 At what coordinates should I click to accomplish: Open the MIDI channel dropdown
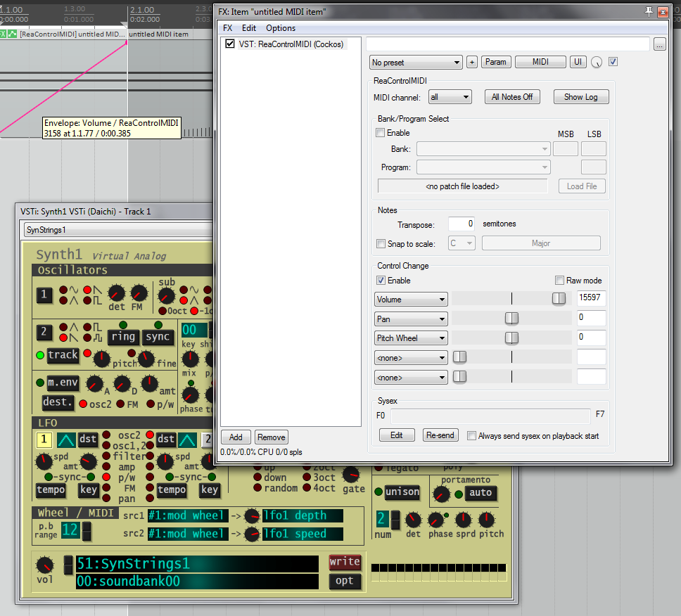coord(450,97)
